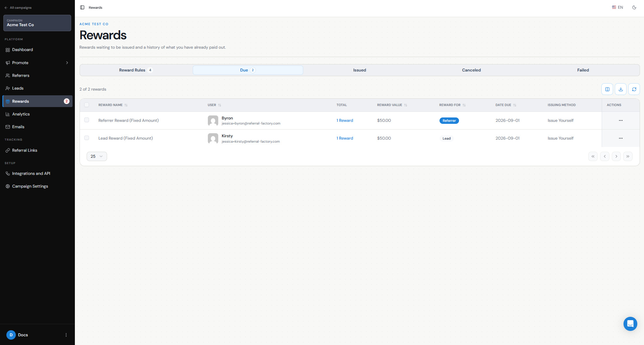Open Emails in the sidebar
The height and width of the screenshot is (345, 644).
click(x=37, y=127)
